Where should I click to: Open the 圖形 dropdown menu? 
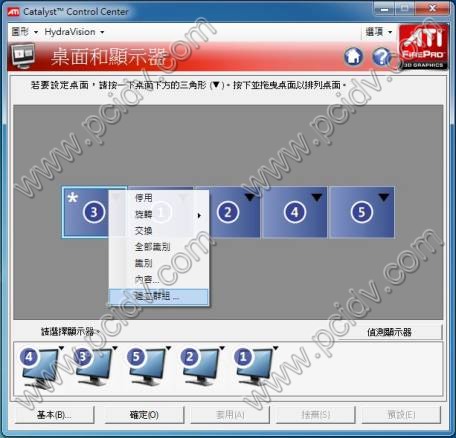pos(24,32)
